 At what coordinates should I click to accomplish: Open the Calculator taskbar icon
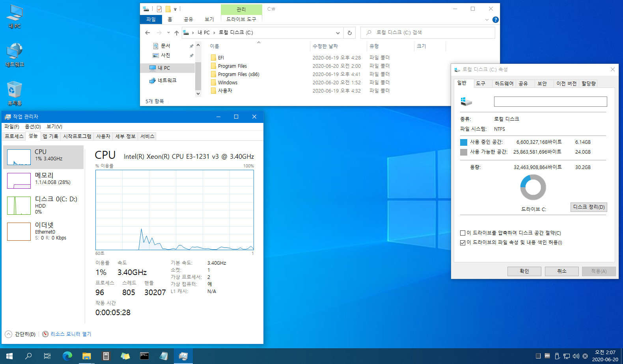tap(106, 356)
